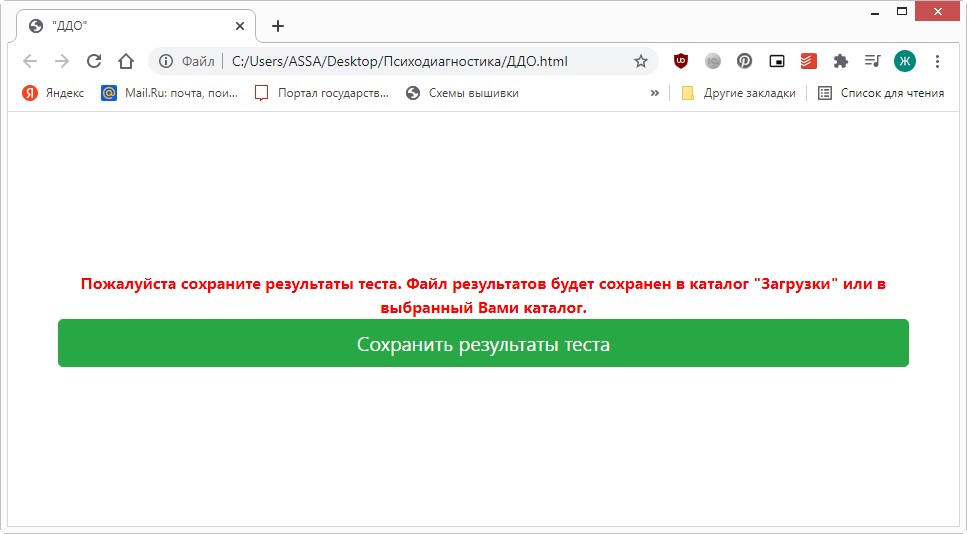Bookmark this page with the star
The height and width of the screenshot is (534, 967).
641,61
